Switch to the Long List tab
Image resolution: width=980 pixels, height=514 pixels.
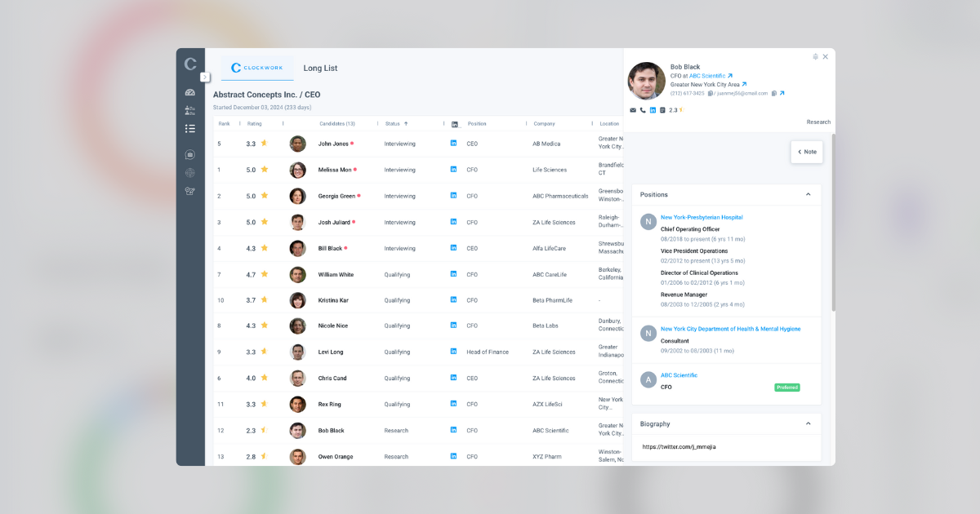pos(320,69)
